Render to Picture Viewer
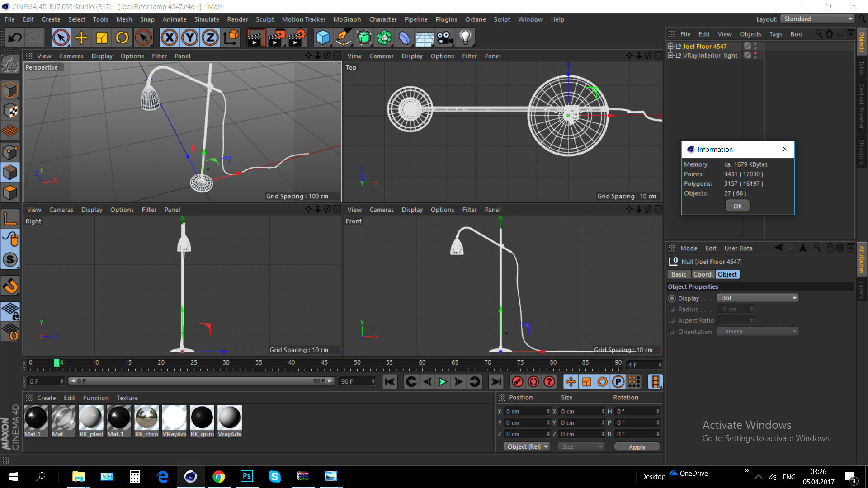Image resolution: width=868 pixels, height=488 pixels. pyautogui.click(x=276, y=38)
